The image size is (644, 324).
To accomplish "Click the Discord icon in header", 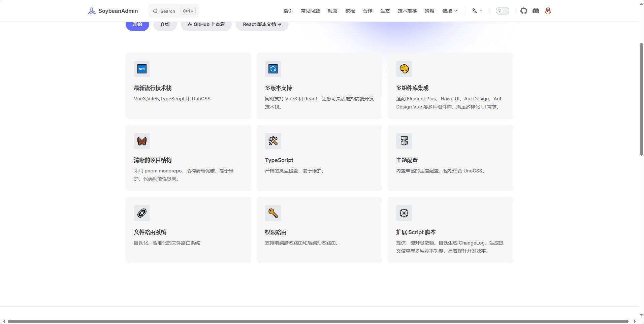I will 536,11.
